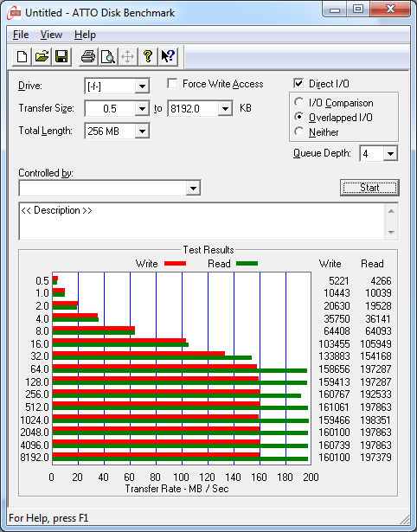This screenshot has width=417, height=532.
Task: Click the Description scrollbar down arrow
Action: pyautogui.click(x=391, y=233)
